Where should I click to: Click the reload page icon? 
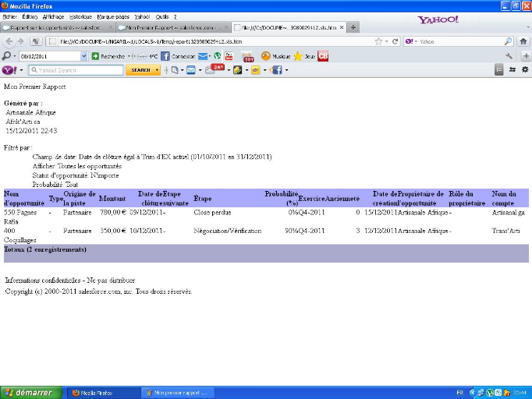(x=395, y=41)
